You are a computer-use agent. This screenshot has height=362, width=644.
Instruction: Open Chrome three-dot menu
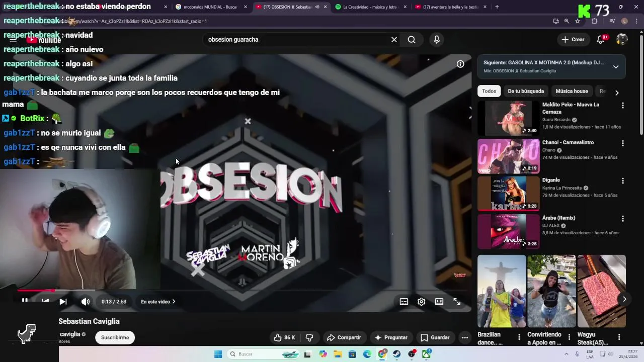pyautogui.click(x=636, y=21)
